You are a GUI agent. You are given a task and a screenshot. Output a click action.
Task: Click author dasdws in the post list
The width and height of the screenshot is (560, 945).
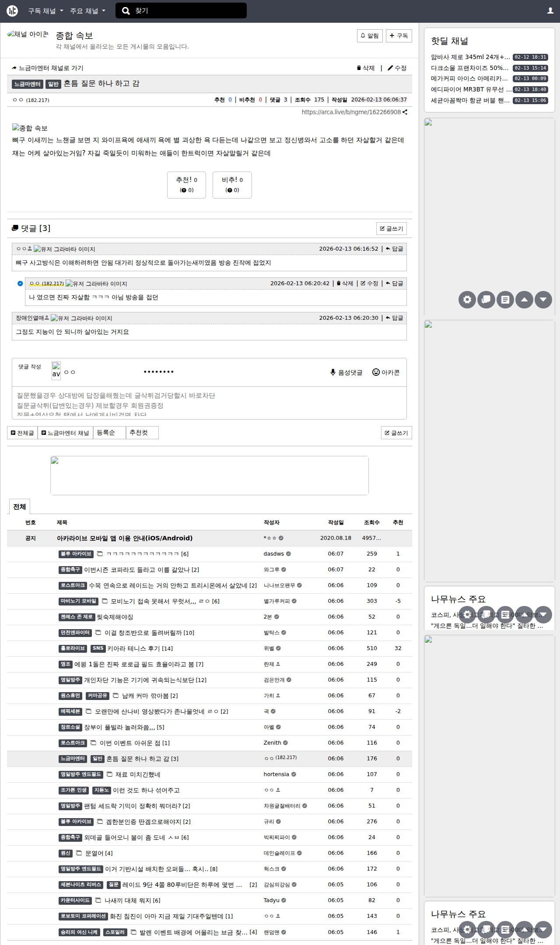click(x=274, y=554)
